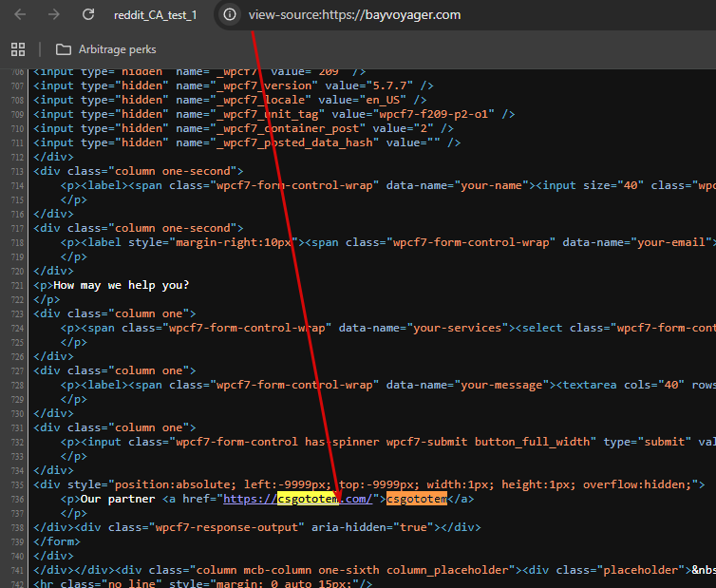716x588 pixels.
Task: Open the site info icon in address bar
Action: coord(230,14)
